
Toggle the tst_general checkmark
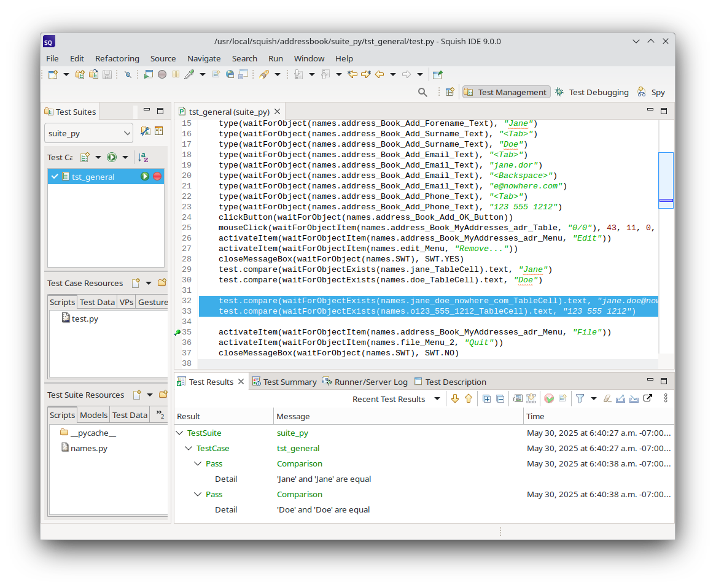55,177
